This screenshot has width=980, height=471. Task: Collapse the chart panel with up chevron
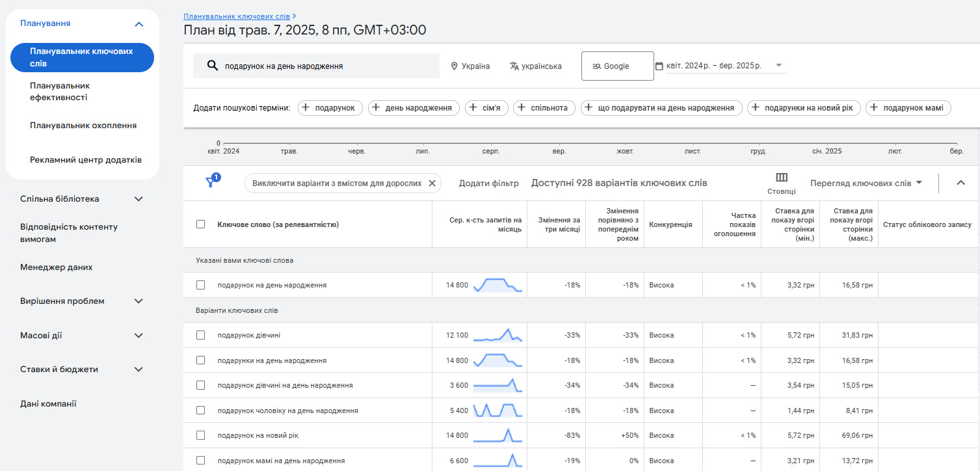pyautogui.click(x=960, y=183)
